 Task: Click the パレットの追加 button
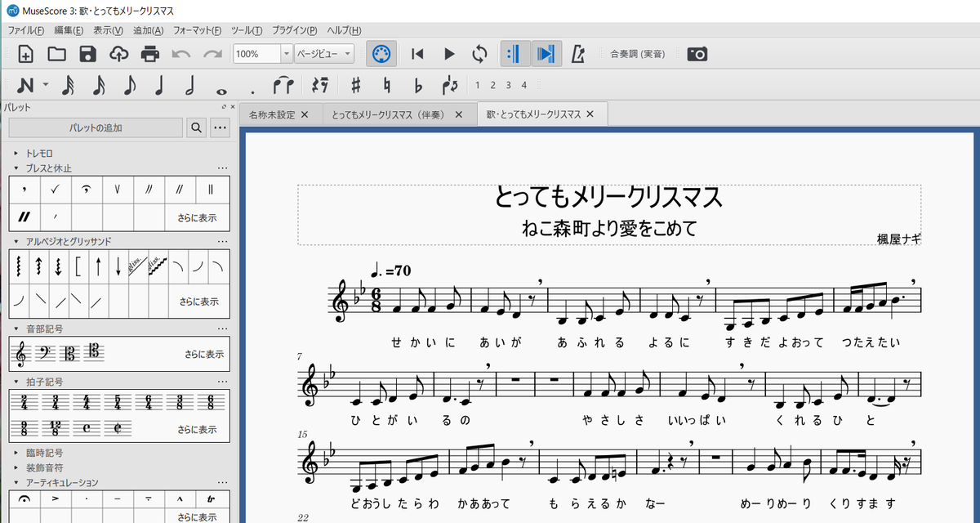click(x=96, y=127)
